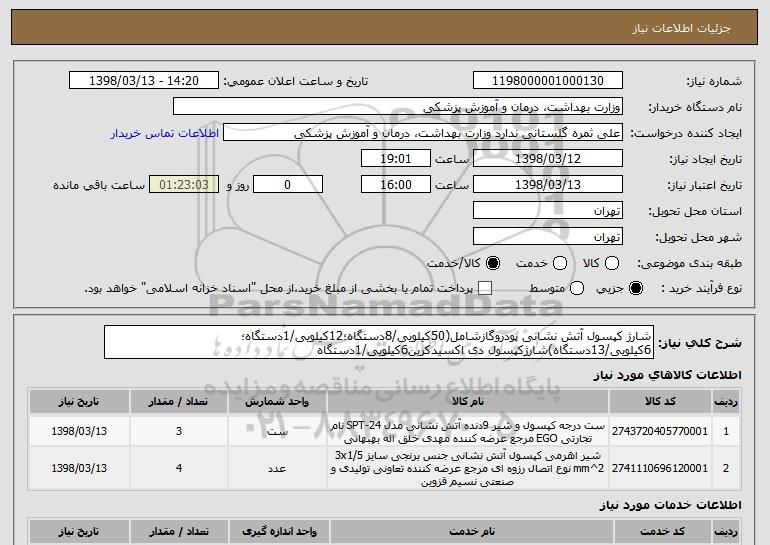Select the خدمت radio button
The image size is (770, 545).
[x=560, y=263]
